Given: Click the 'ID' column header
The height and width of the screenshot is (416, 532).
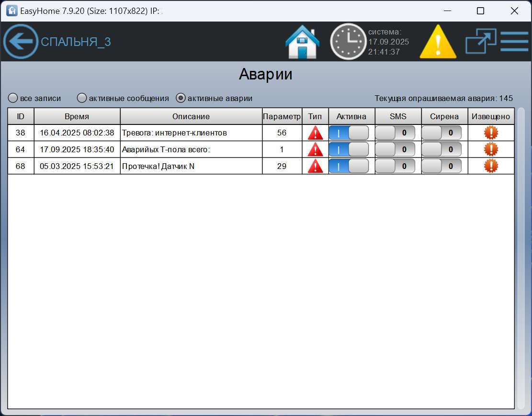Looking at the screenshot, I should (21, 116).
